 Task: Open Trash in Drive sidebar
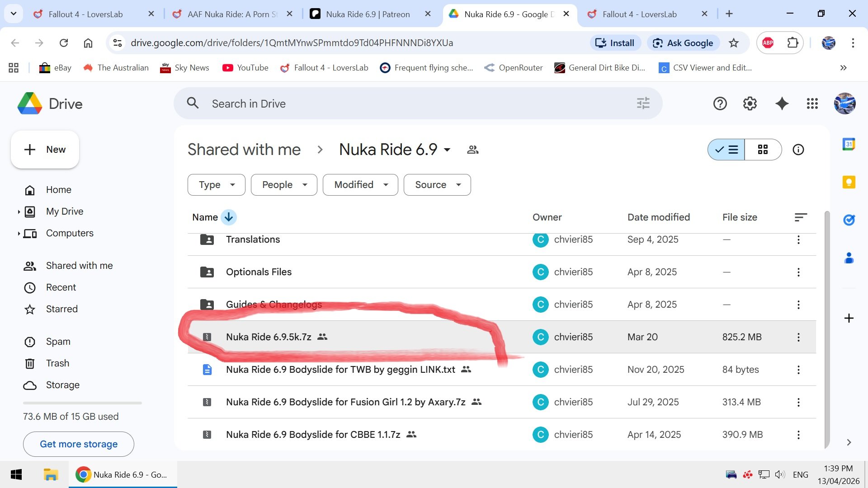(x=47, y=363)
